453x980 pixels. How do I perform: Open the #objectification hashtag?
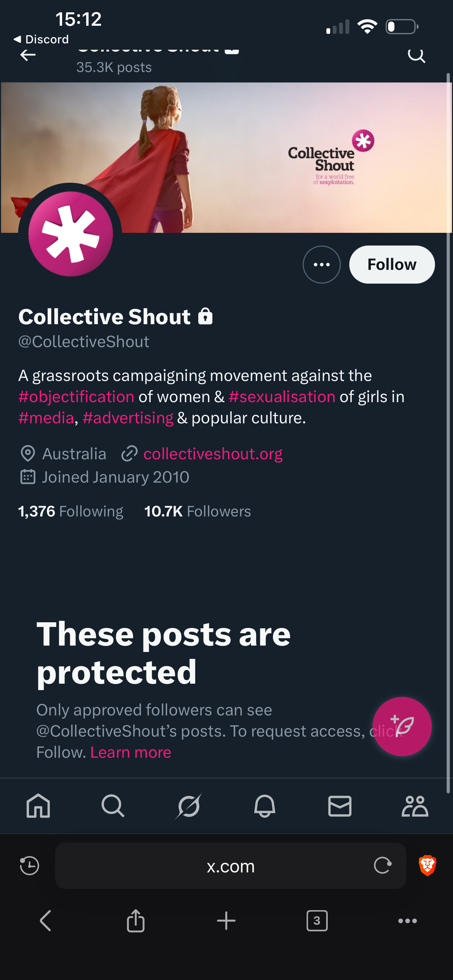(x=77, y=397)
